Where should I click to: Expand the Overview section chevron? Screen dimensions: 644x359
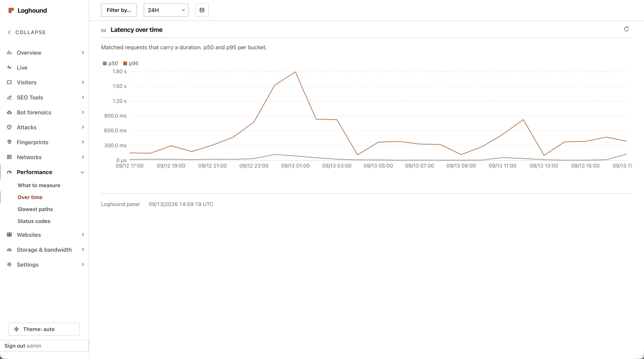tap(83, 53)
